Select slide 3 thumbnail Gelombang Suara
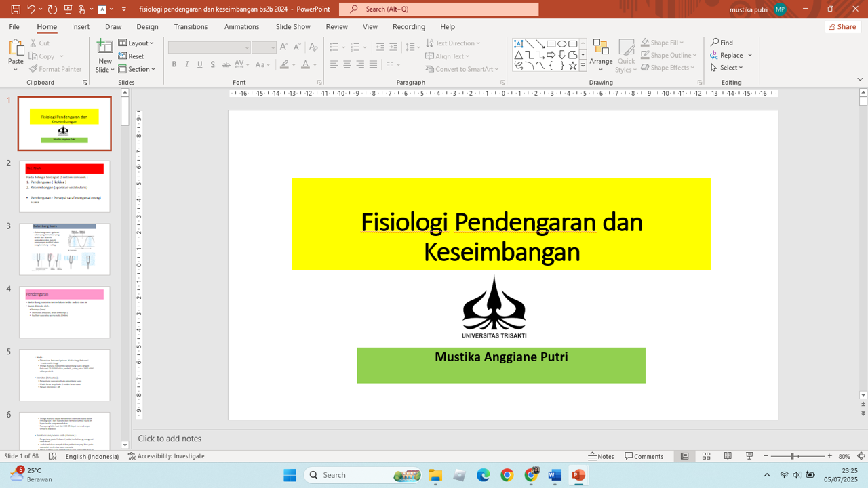 click(x=64, y=249)
